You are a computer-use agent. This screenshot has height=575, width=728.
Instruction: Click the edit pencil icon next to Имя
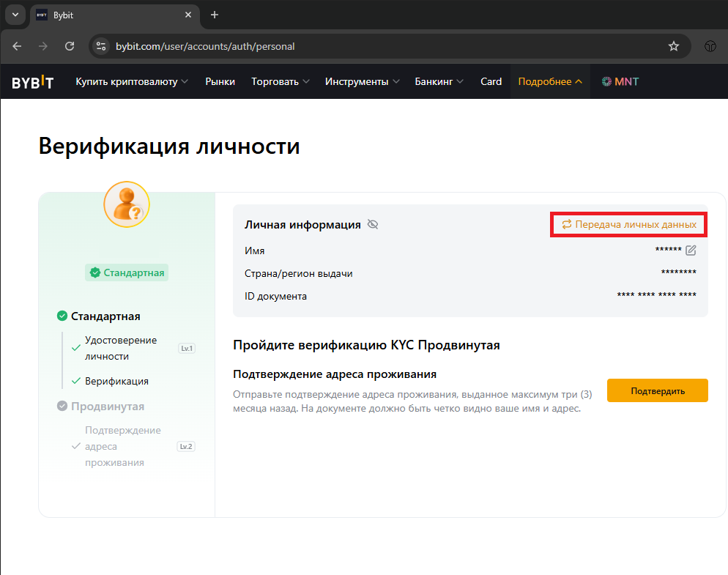[691, 251]
